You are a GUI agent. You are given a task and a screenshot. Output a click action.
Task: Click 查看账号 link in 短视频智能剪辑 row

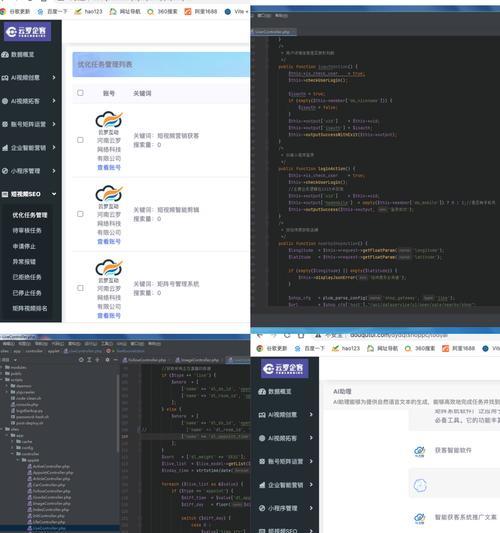(x=109, y=242)
